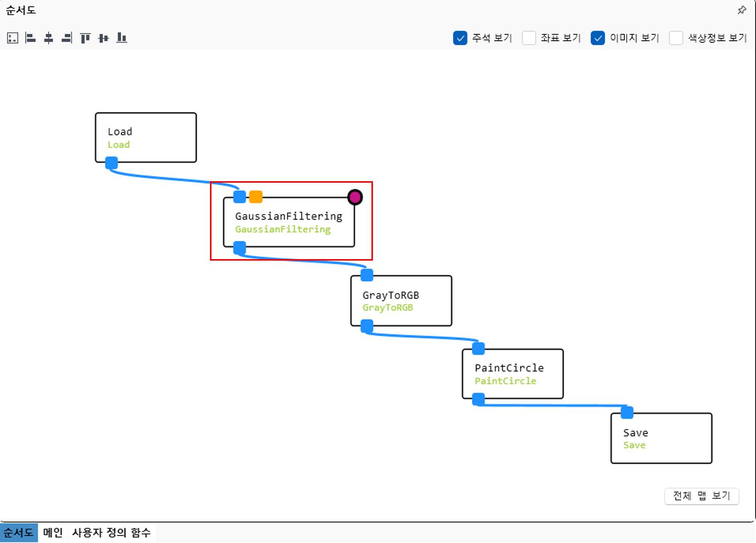
Task: Align selected nodes to right edge
Action: click(x=67, y=38)
